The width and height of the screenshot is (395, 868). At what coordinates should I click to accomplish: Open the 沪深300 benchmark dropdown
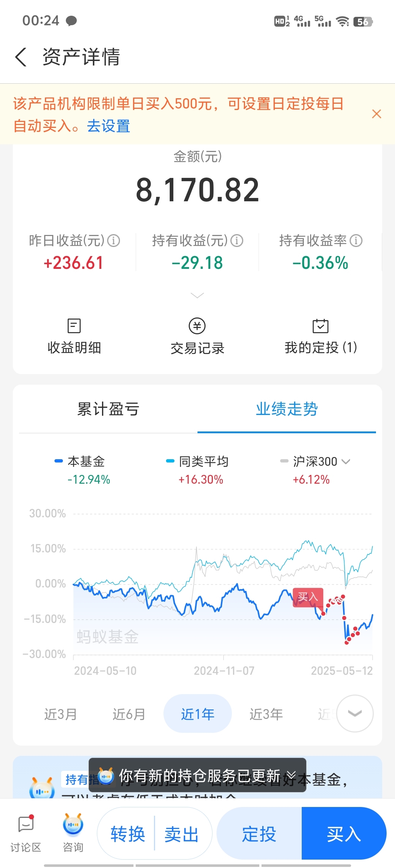[315, 462]
